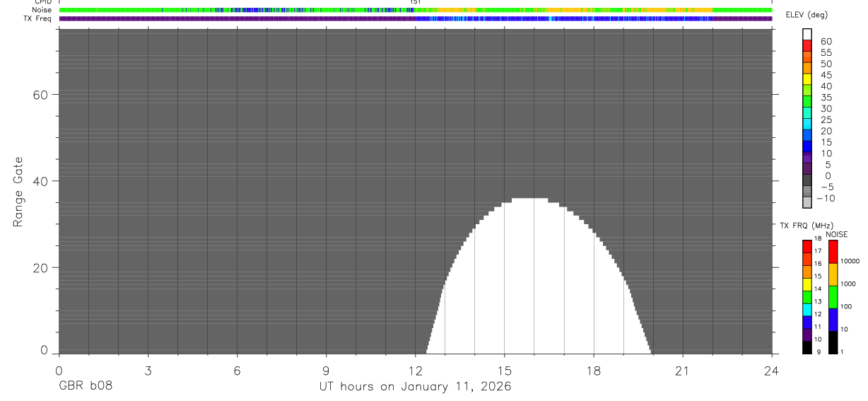Select the blue swatch in NOISE color bar
Image resolution: width=868 pixels, height=401 pixels.
(833, 320)
